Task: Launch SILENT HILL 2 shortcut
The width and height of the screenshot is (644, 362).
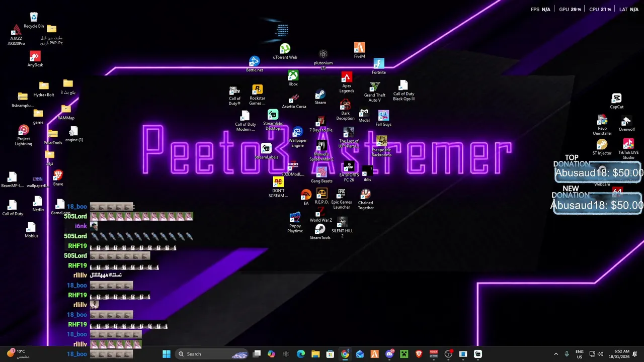Action: [342, 227]
